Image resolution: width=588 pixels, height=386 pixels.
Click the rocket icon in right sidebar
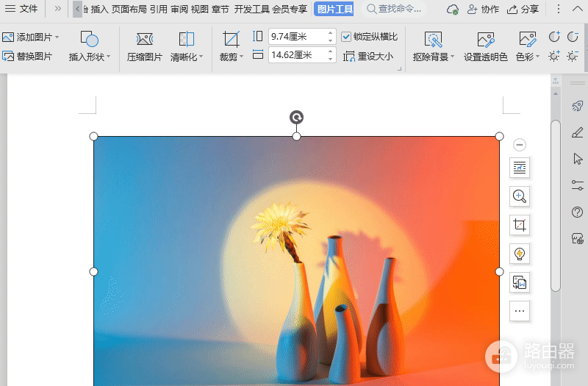tap(578, 106)
